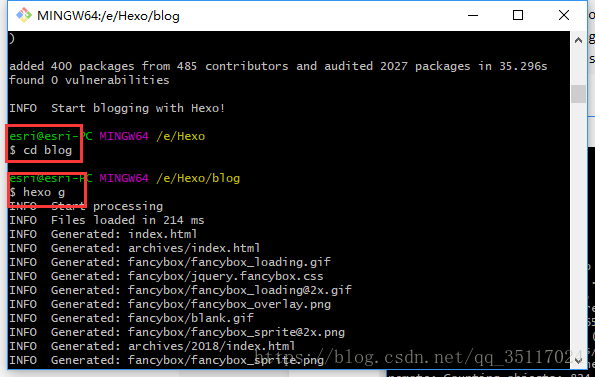This screenshot has width=595, height=377.
Task: Click the '$ hexo g' command line
Action: pyautogui.click(x=37, y=192)
